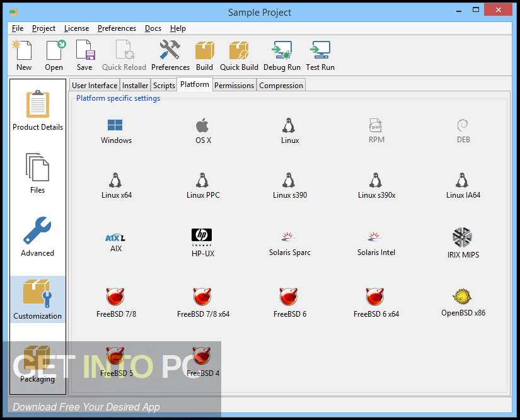Switch to the User Interface tab
This screenshot has height=420, width=520.
pyautogui.click(x=95, y=86)
